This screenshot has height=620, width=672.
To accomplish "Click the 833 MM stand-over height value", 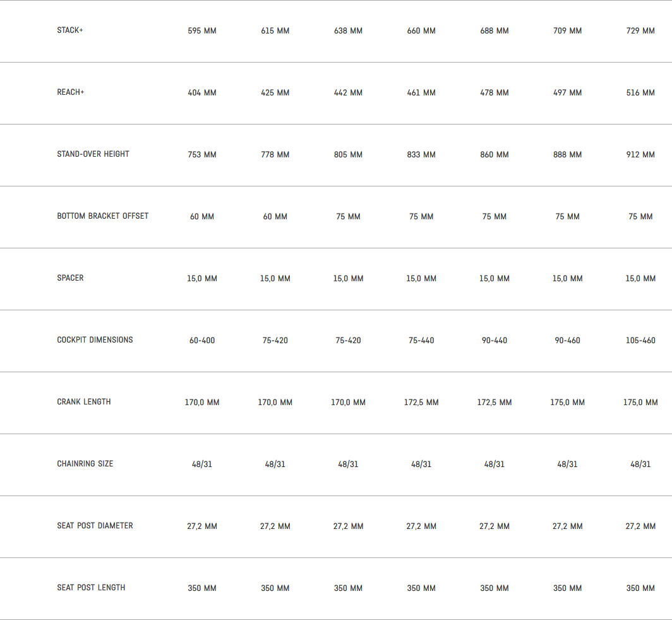I will pos(421,155).
